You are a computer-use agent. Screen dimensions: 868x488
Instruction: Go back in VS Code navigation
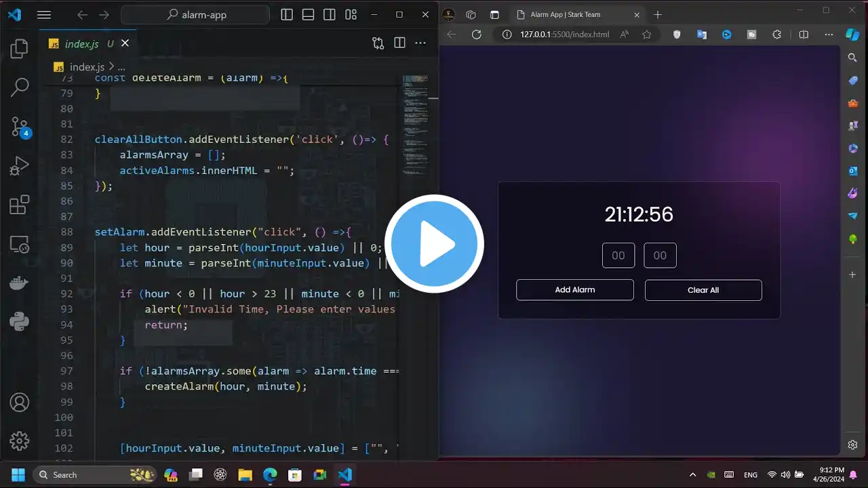[82, 15]
